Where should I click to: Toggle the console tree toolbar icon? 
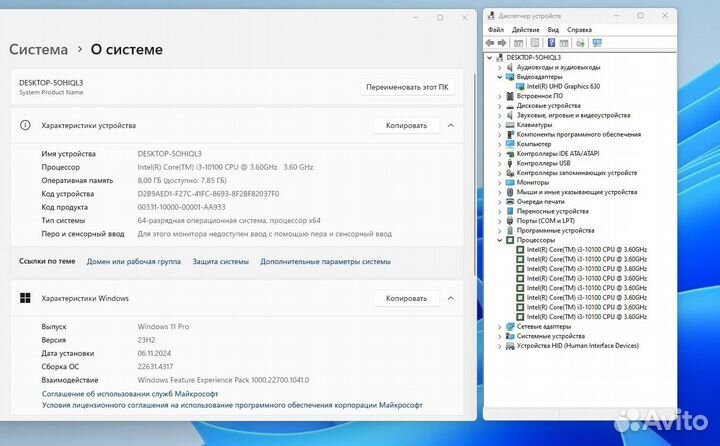click(518, 43)
